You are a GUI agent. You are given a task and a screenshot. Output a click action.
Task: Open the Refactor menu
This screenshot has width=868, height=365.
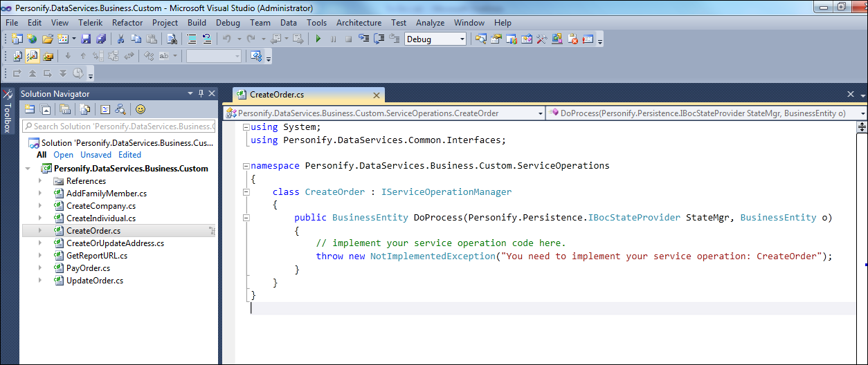(x=127, y=23)
